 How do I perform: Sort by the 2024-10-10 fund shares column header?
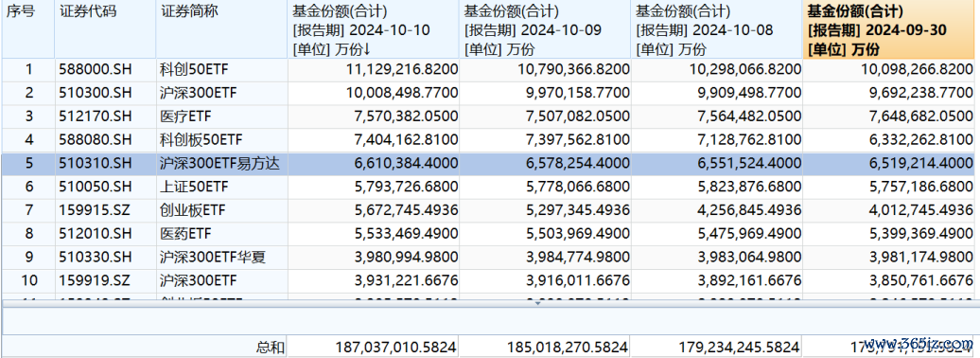[373, 29]
